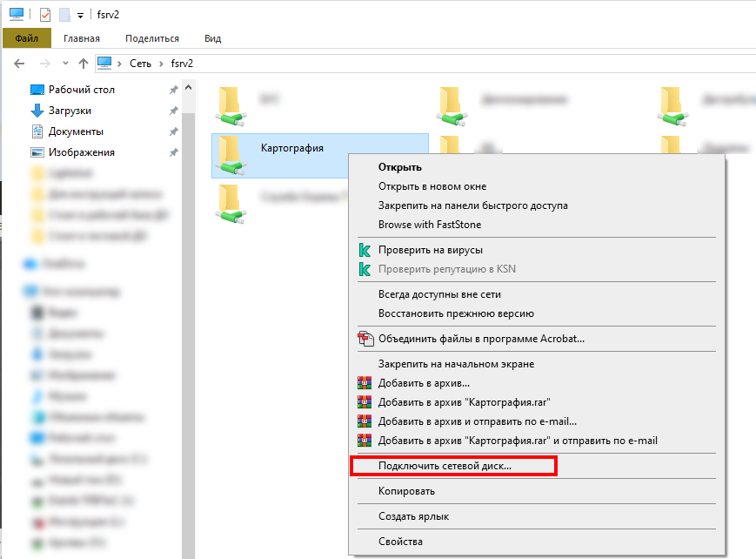Image resolution: width=756 pixels, height=559 pixels.
Task: Open the Файл tab
Action: (26, 38)
